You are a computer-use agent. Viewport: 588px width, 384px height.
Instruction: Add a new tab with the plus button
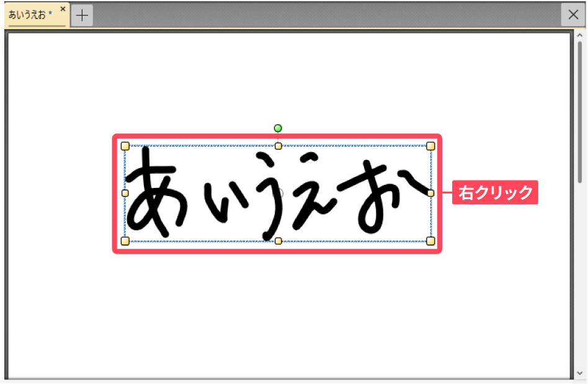click(x=82, y=16)
